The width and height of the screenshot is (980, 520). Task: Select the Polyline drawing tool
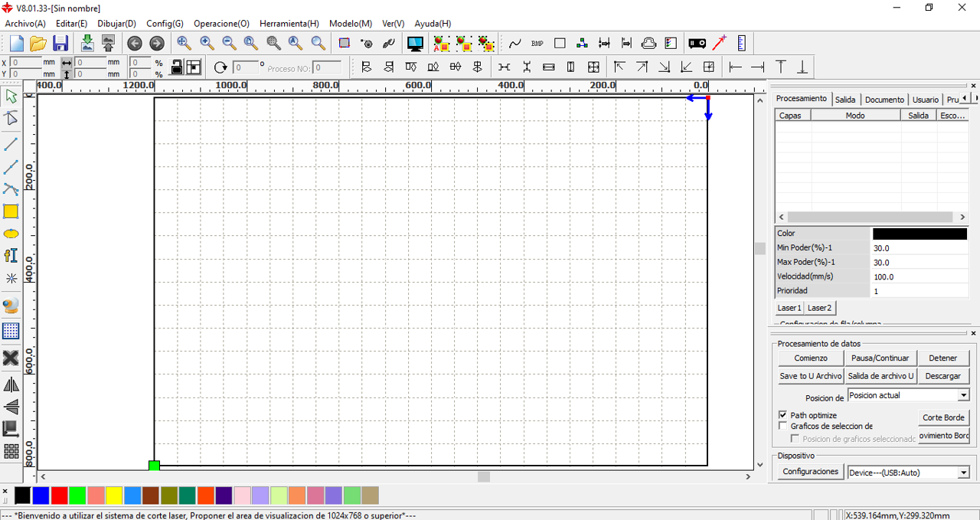pos(11,167)
